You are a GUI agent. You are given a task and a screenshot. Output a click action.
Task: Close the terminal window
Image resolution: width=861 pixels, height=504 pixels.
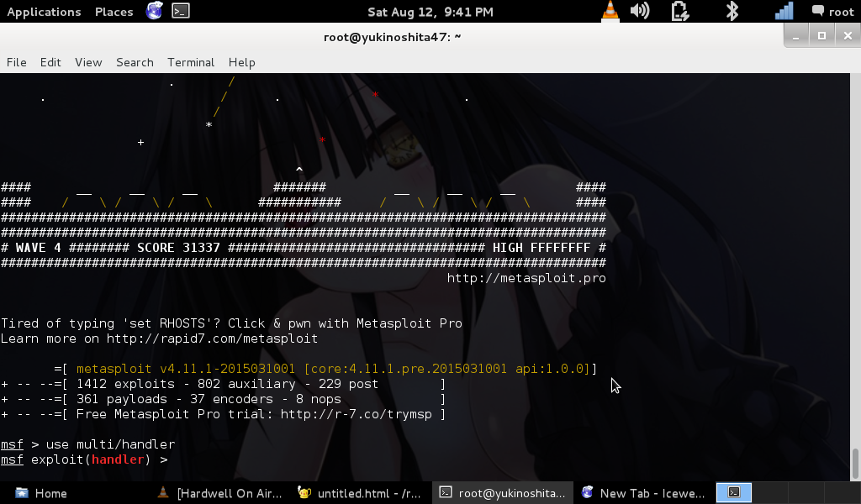(x=848, y=36)
